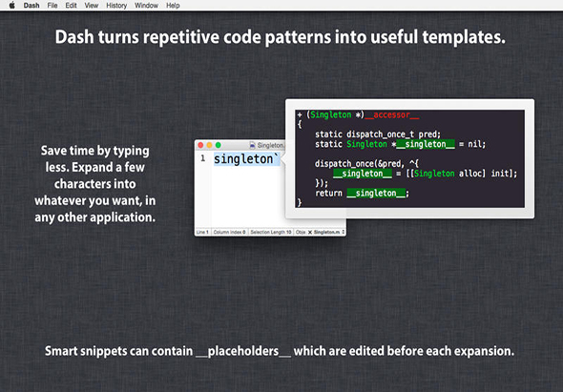Open the File menu

click(52, 6)
